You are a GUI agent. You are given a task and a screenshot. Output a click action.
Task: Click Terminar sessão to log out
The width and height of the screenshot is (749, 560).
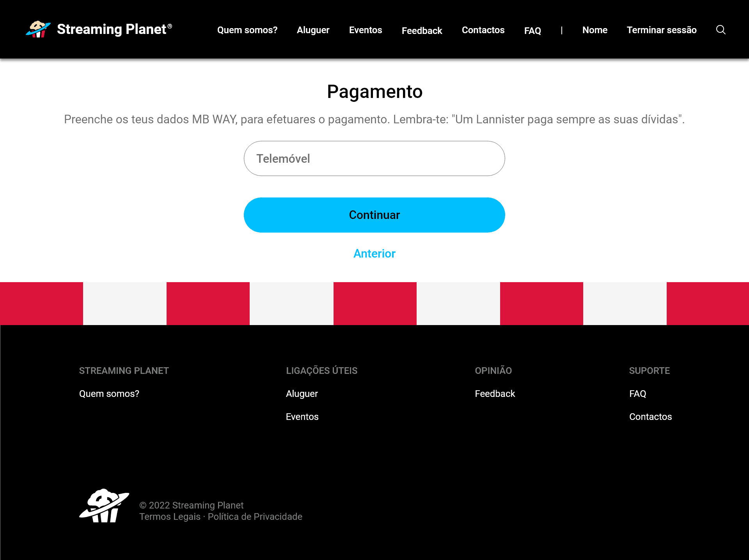661,29
